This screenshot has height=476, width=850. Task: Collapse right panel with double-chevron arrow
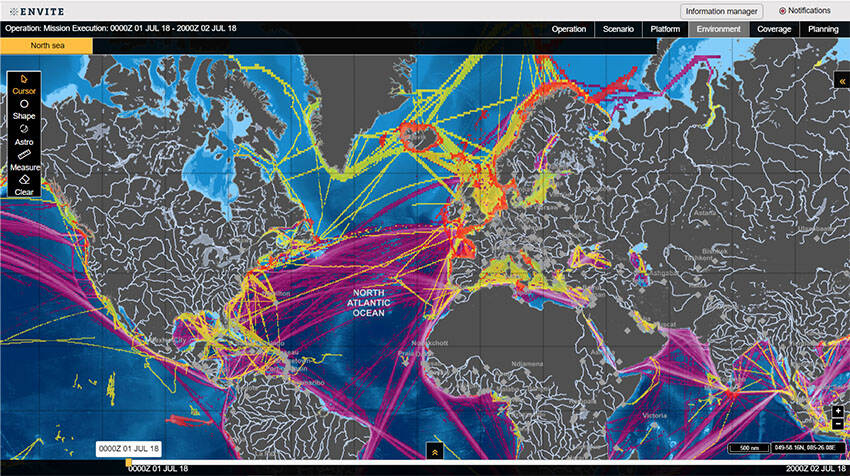point(841,80)
